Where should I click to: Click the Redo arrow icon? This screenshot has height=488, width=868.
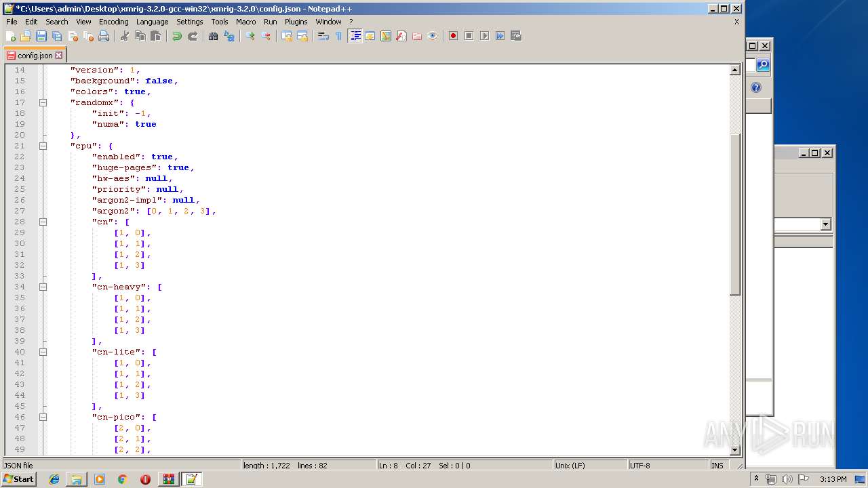pos(193,36)
